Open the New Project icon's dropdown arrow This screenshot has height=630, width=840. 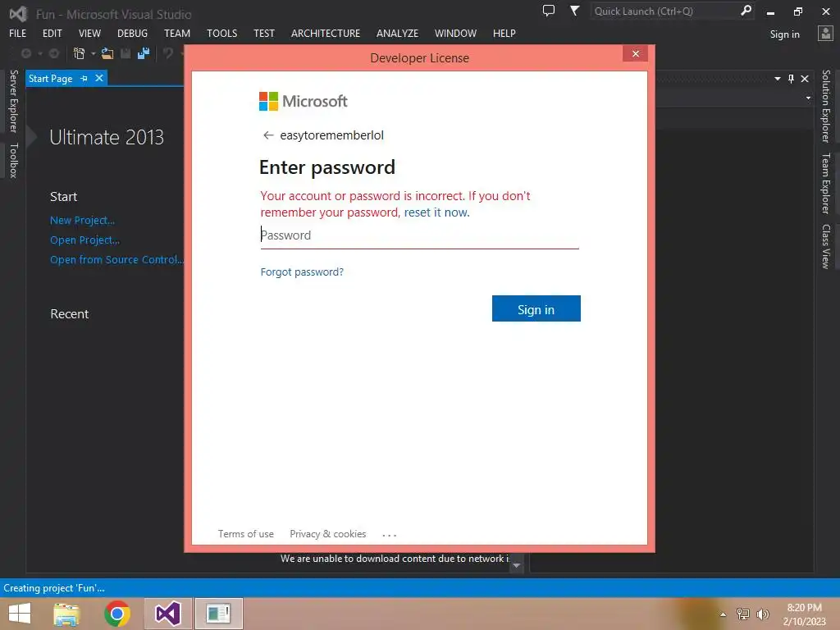coord(93,53)
